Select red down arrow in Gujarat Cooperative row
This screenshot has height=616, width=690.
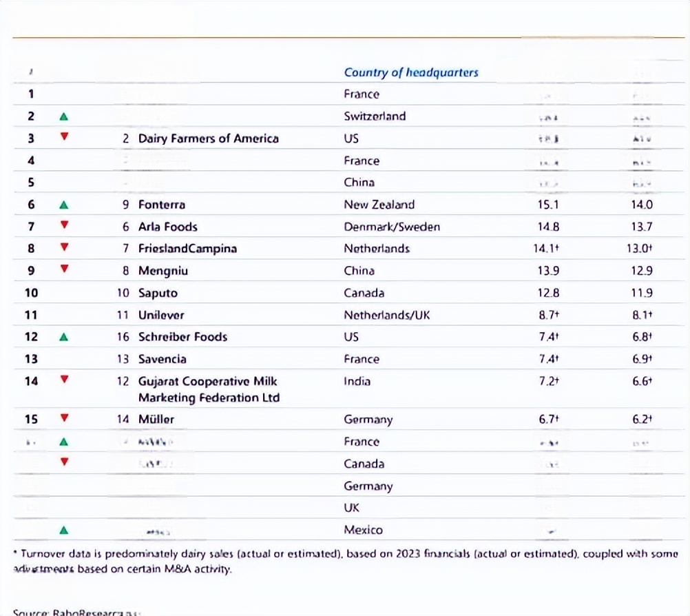tap(64, 379)
